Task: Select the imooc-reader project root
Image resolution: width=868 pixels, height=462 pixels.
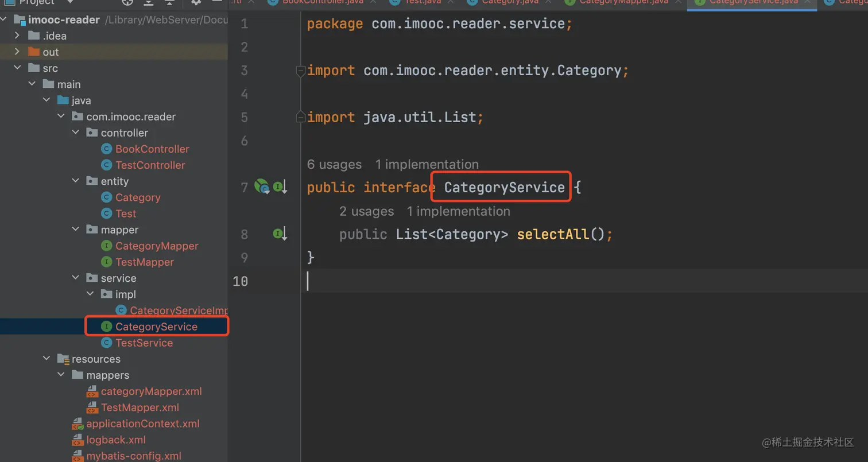Action: pyautogui.click(x=64, y=20)
